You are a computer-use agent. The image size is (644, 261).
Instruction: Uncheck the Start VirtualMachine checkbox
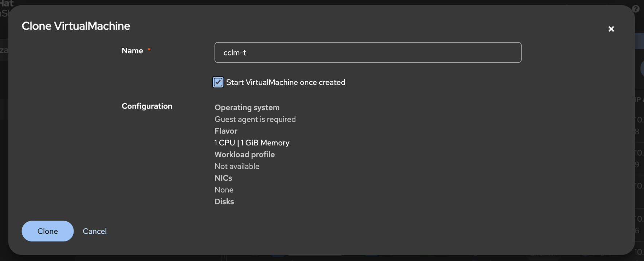pos(218,82)
